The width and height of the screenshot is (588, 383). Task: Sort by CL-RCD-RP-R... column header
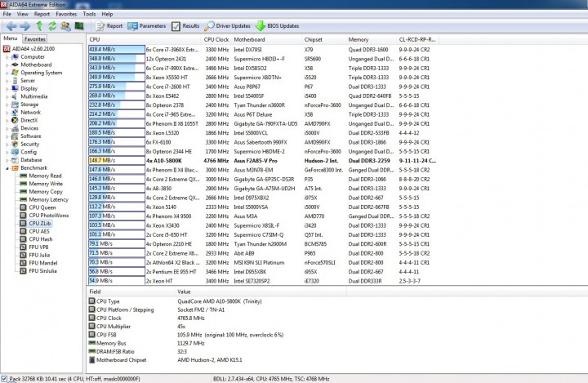[x=418, y=39]
